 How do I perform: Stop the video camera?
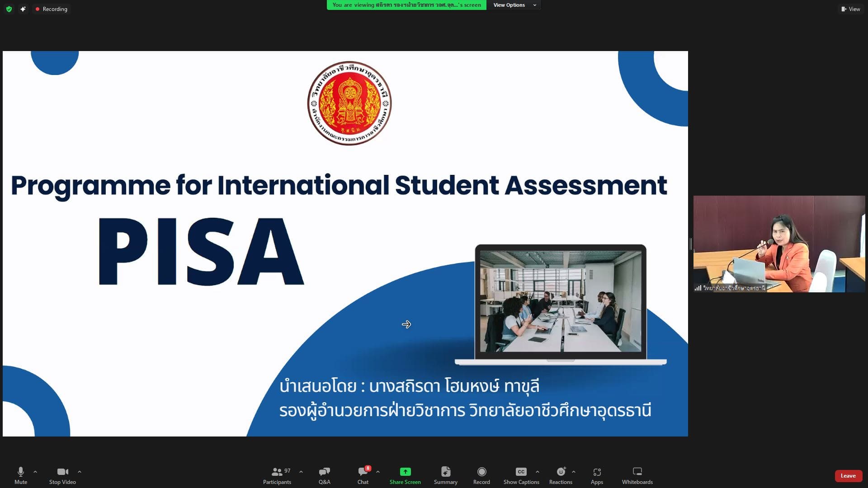(62, 475)
